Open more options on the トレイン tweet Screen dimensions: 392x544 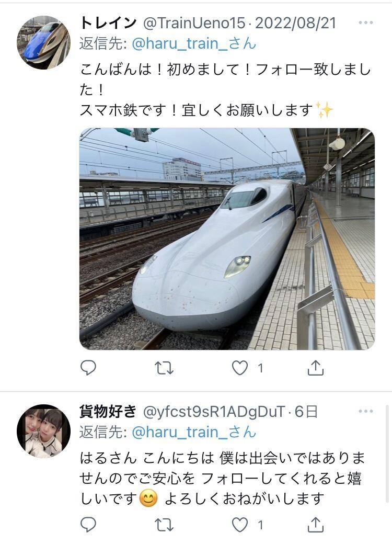[x=366, y=23]
